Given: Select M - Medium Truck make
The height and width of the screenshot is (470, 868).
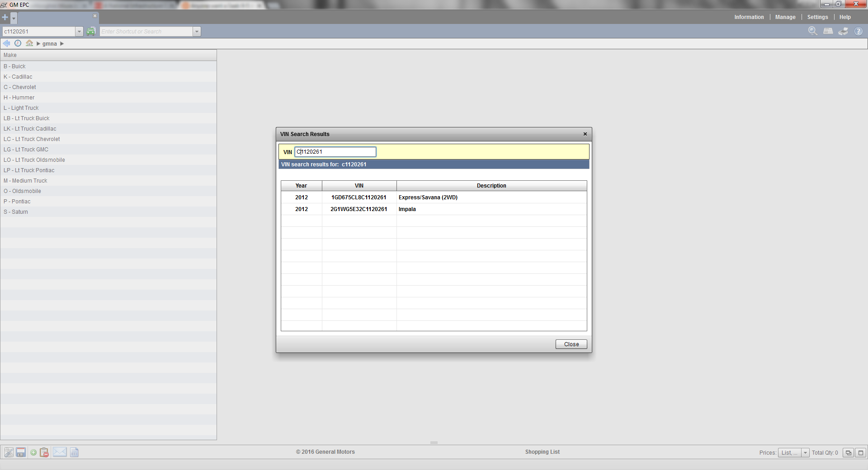Looking at the screenshot, I should click(108, 181).
